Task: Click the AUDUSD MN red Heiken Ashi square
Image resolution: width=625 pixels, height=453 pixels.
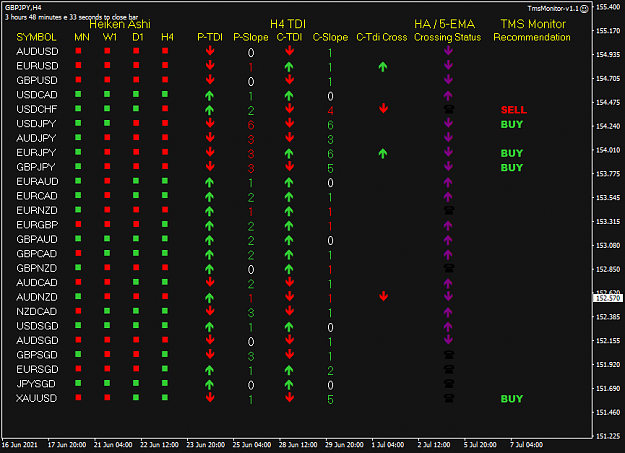Action: click(78, 51)
